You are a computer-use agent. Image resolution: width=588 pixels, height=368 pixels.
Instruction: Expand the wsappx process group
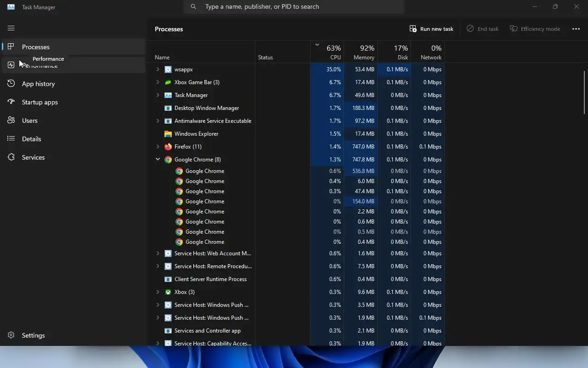point(158,69)
